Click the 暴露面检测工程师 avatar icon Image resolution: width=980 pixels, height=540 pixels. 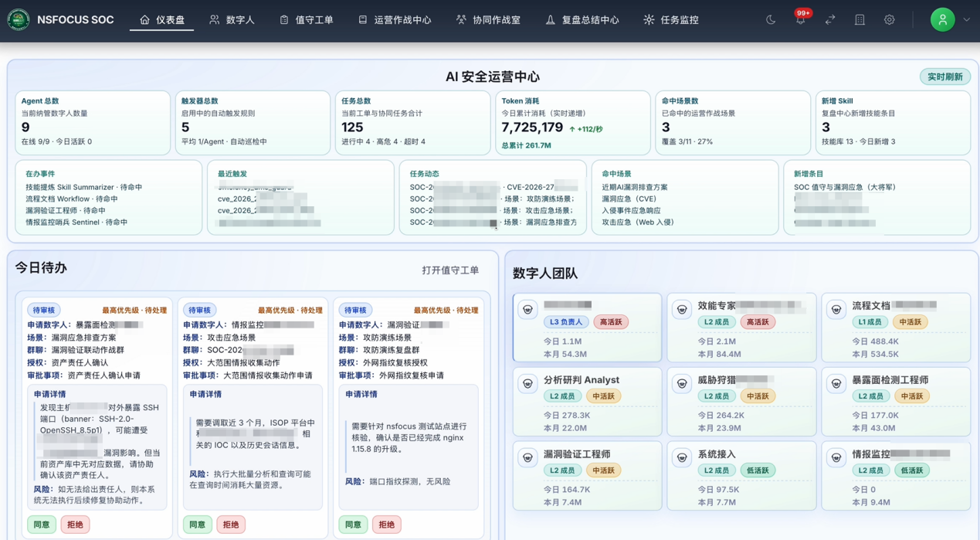836,384
